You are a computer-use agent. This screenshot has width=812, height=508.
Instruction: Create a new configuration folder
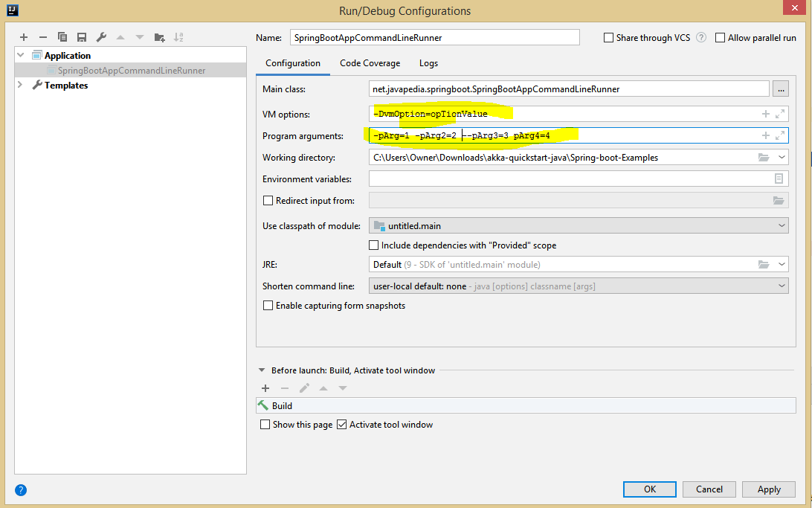click(x=158, y=36)
